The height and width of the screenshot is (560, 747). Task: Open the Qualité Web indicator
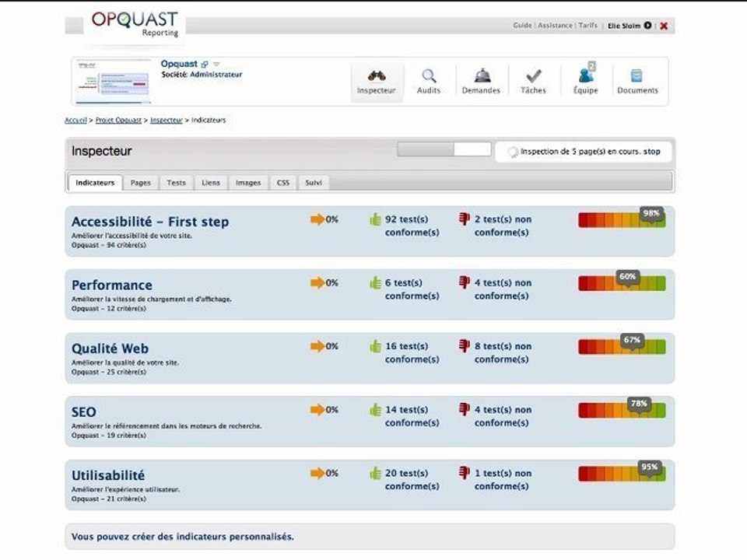(110, 348)
